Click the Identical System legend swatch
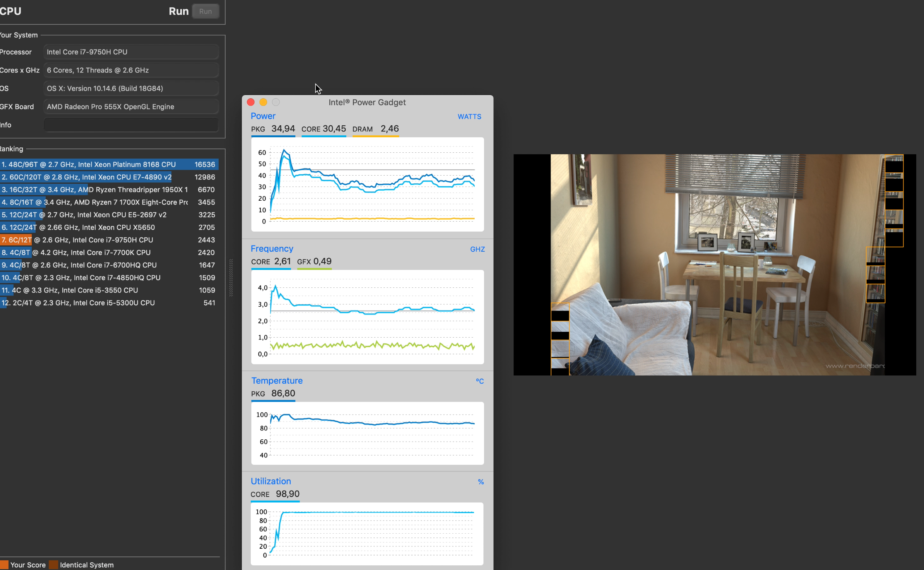The width and height of the screenshot is (924, 570). click(x=53, y=565)
